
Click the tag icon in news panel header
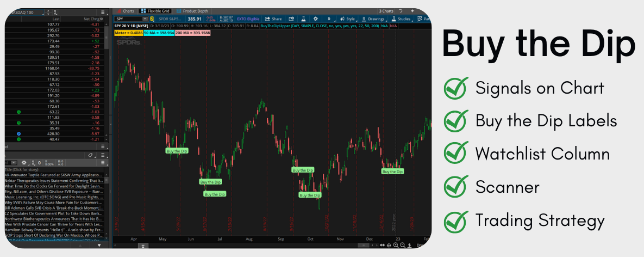[90, 155]
